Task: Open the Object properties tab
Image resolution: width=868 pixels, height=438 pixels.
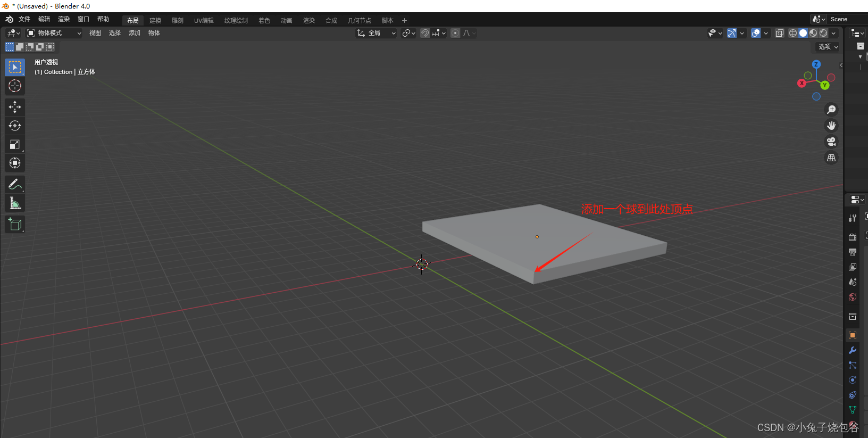Action: (853, 335)
